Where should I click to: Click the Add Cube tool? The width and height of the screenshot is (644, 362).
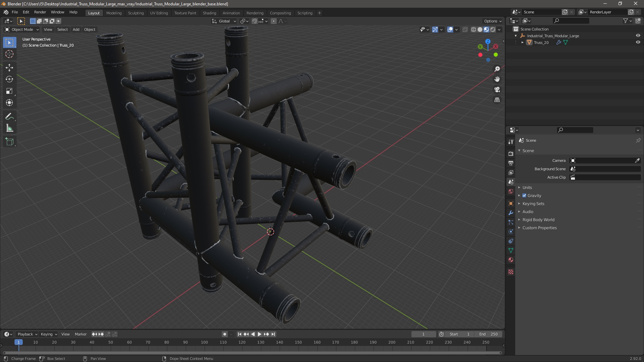9,142
